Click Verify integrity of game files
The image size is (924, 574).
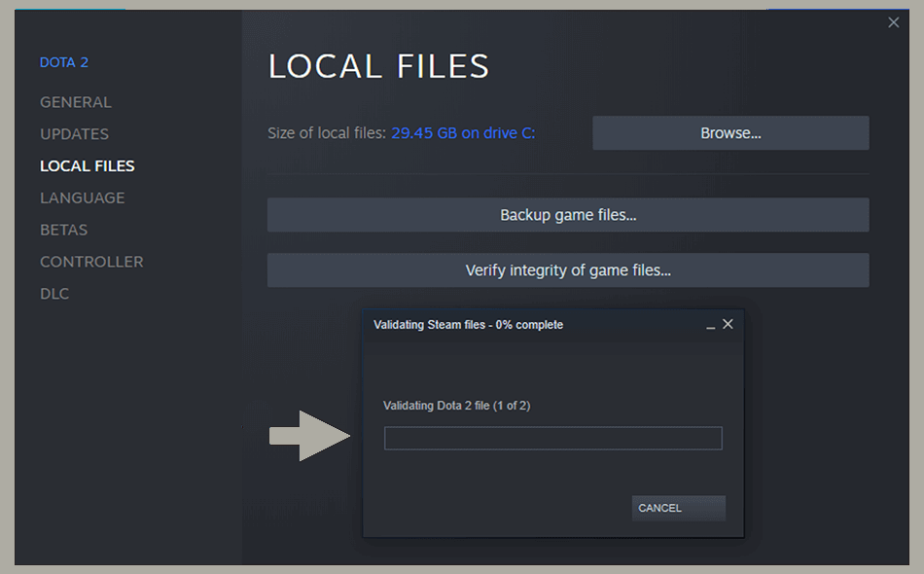(x=568, y=269)
